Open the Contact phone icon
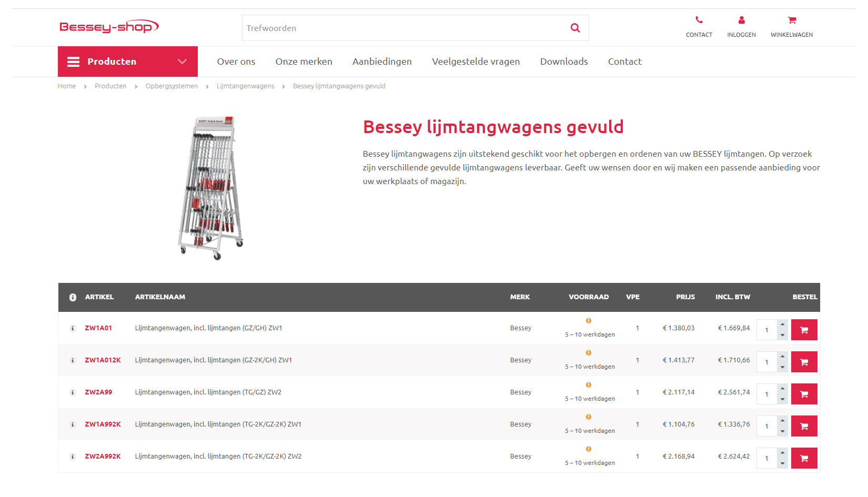 point(699,19)
